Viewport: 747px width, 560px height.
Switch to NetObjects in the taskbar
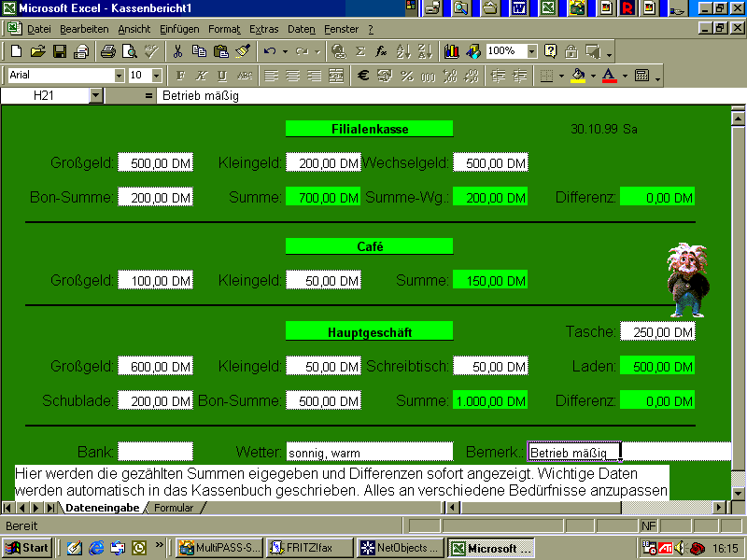click(401, 548)
